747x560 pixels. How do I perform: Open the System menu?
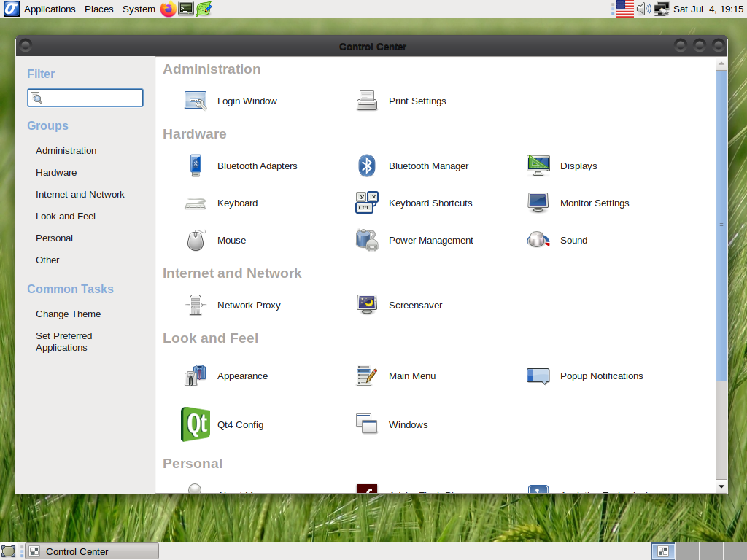139,9
